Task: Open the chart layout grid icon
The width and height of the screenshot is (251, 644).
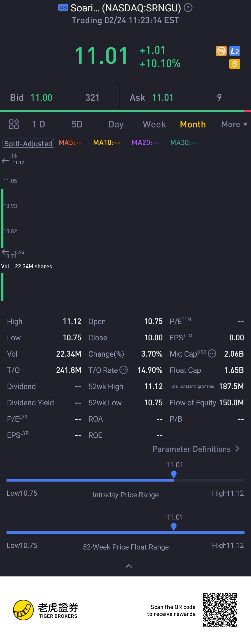Action: tap(14, 124)
